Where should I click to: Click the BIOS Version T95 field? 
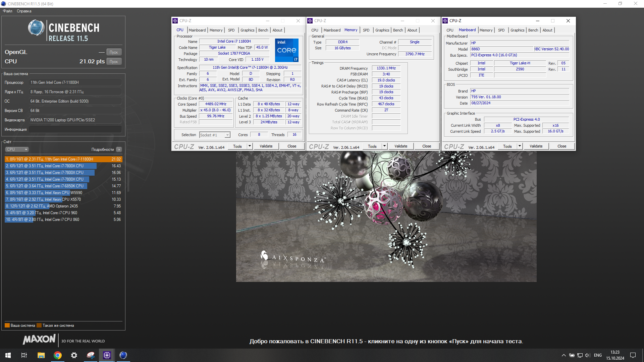tap(520, 97)
